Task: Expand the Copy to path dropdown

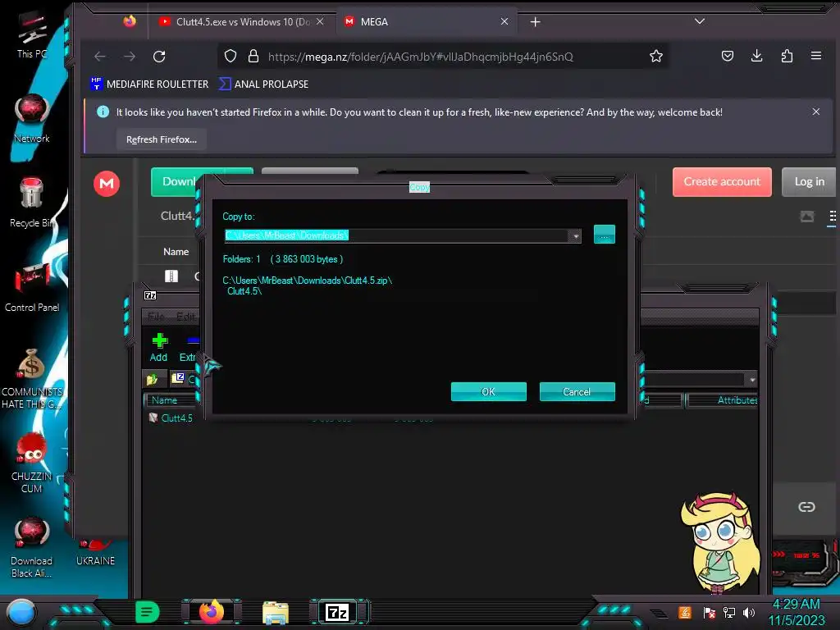Action: (x=575, y=235)
